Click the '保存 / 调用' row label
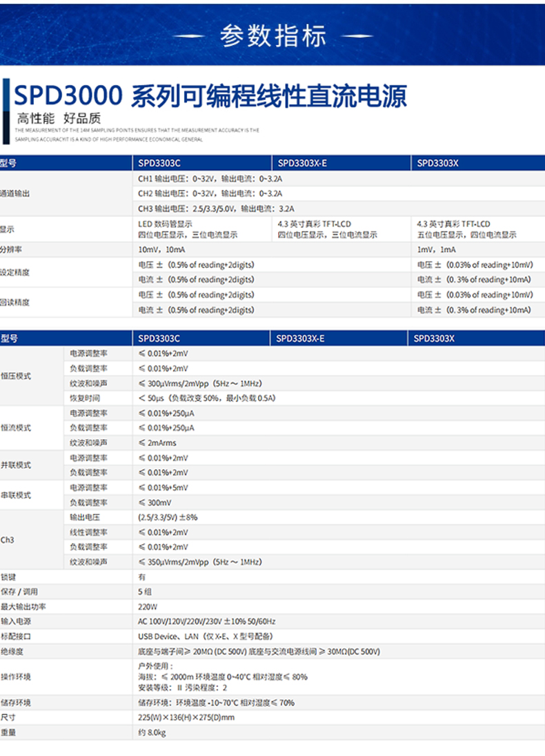Viewport: 545px width, 756px height. pyautogui.click(x=19, y=592)
